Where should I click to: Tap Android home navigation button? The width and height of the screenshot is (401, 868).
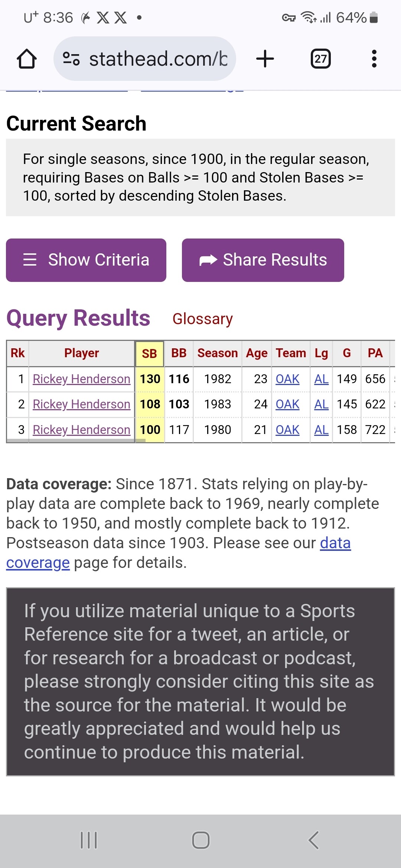[200, 840]
